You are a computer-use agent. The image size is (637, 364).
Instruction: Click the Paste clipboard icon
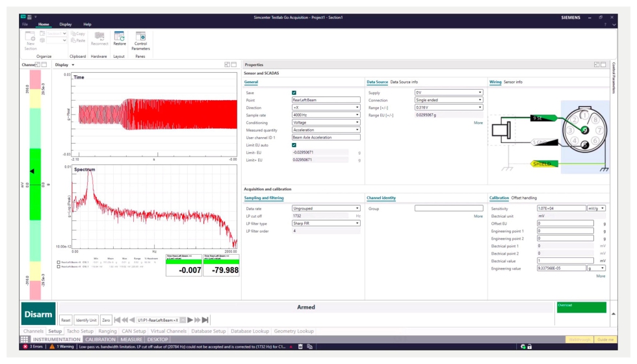73,40
